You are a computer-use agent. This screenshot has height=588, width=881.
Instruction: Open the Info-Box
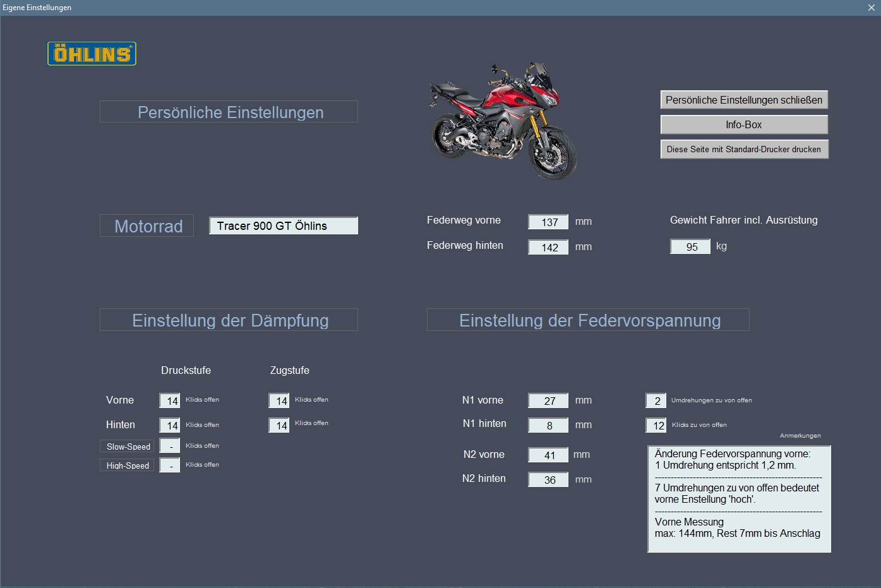pos(743,125)
